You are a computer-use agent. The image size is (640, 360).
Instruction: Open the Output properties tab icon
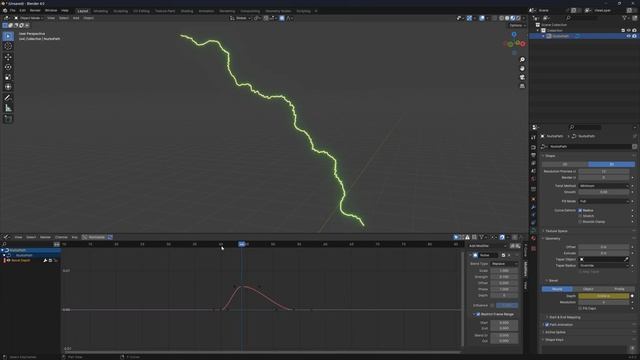[533, 156]
